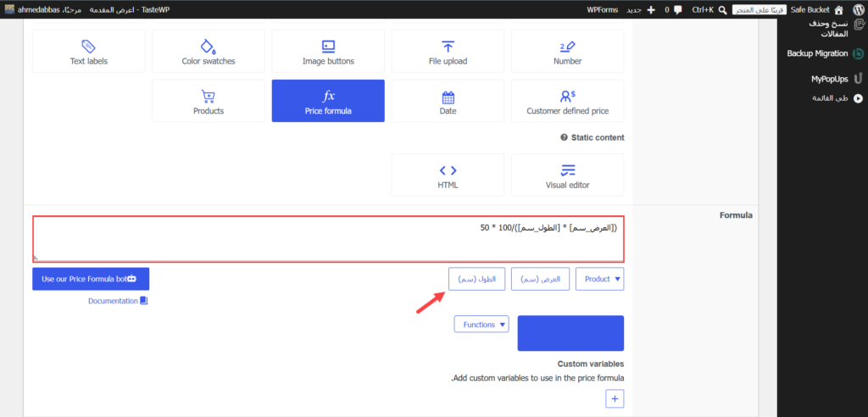
Task: Insert the الطول (سم) variable button
Action: (476, 279)
